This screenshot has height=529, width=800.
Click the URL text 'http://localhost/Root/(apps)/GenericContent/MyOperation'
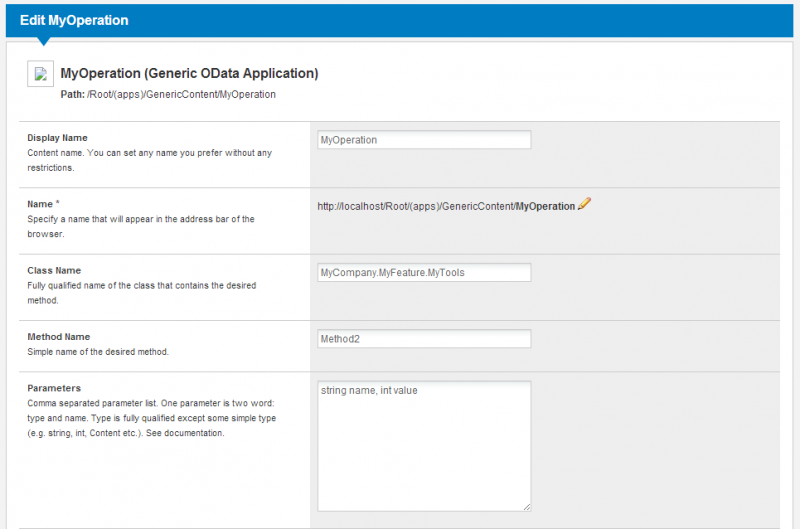(446, 206)
